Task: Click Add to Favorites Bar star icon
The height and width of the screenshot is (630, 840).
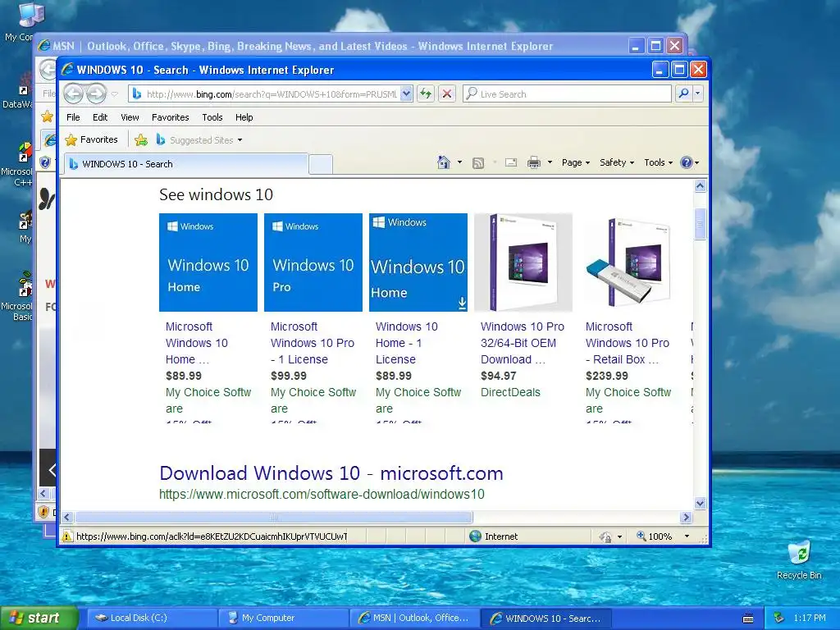Action: click(141, 139)
